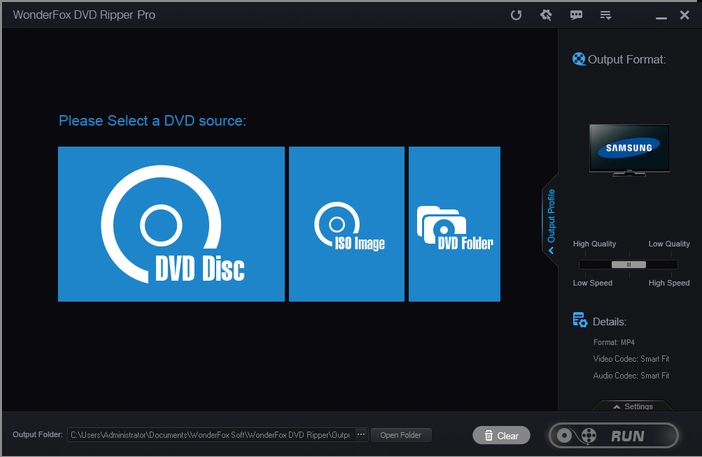
Task: Browse output folder with the ellipsis button
Action: (x=361, y=435)
